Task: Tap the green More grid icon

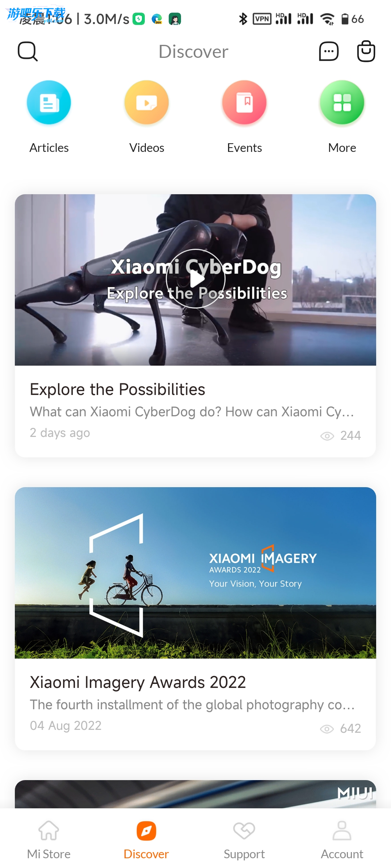Action: coord(342,102)
